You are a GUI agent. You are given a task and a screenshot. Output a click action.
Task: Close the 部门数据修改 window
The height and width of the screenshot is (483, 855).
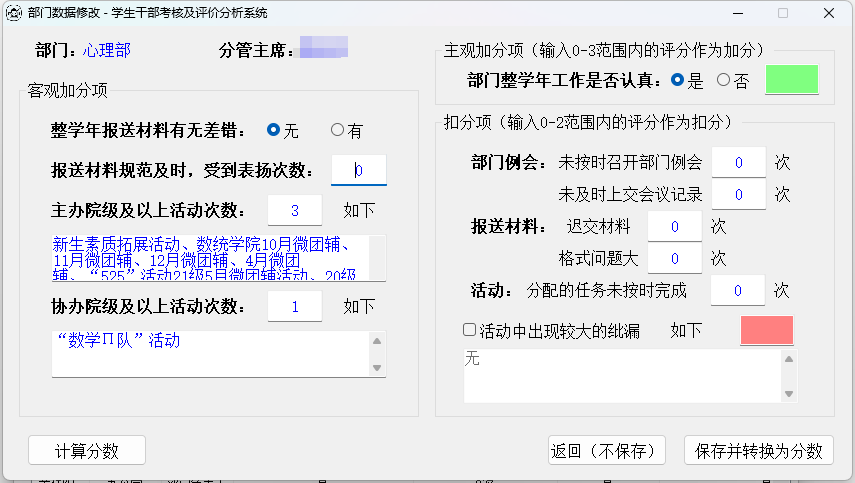829,13
